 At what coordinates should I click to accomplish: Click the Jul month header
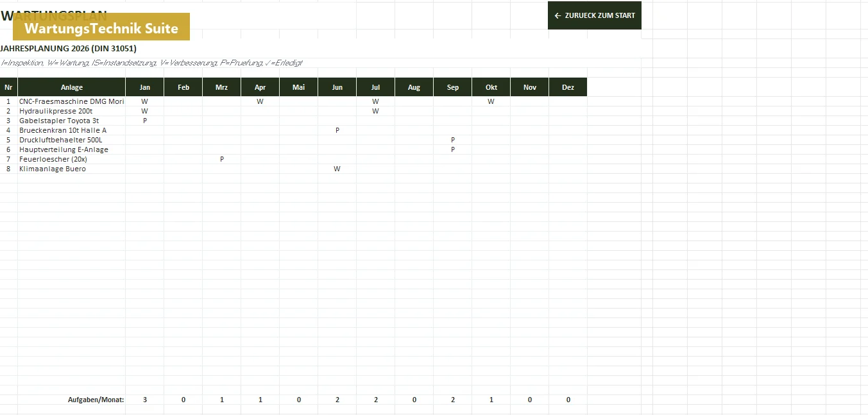pos(376,87)
